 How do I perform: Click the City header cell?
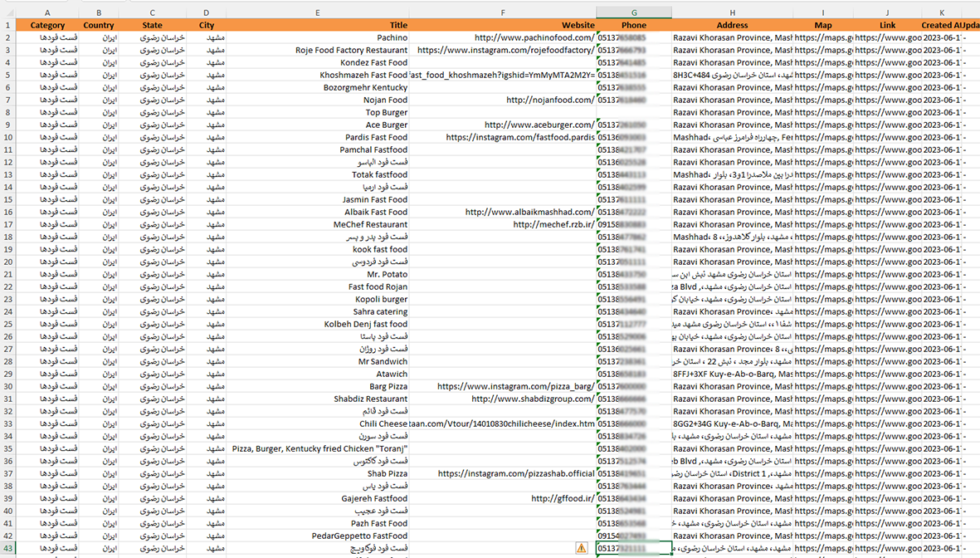click(207, 25)
